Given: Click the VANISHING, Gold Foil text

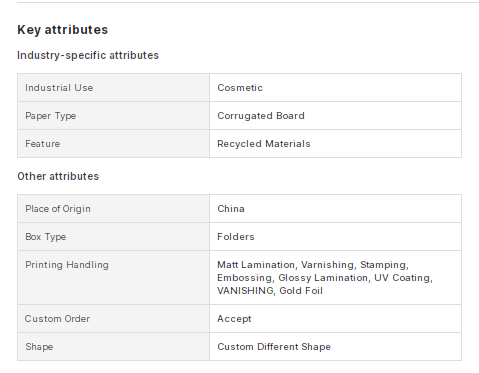Looking at the screenshot, I should point(270,291).
